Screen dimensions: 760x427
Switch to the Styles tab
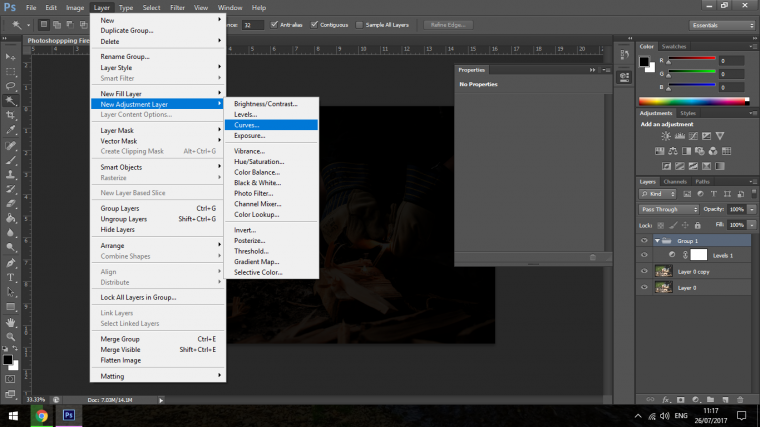click(x=688, y=113)
